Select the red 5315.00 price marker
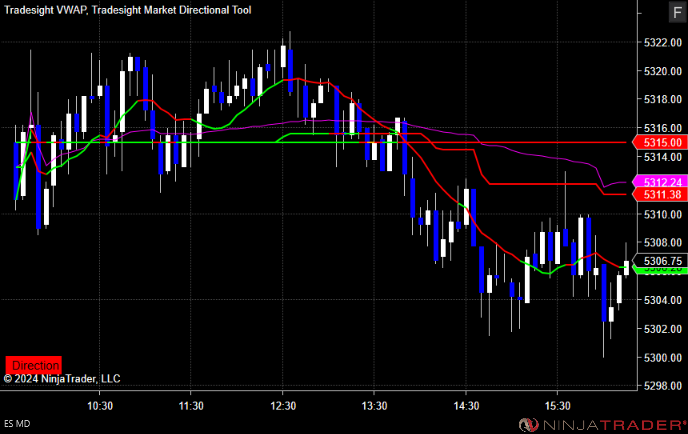Image resolution: width=688 pixels, height=434 pixels. [660, 142]
